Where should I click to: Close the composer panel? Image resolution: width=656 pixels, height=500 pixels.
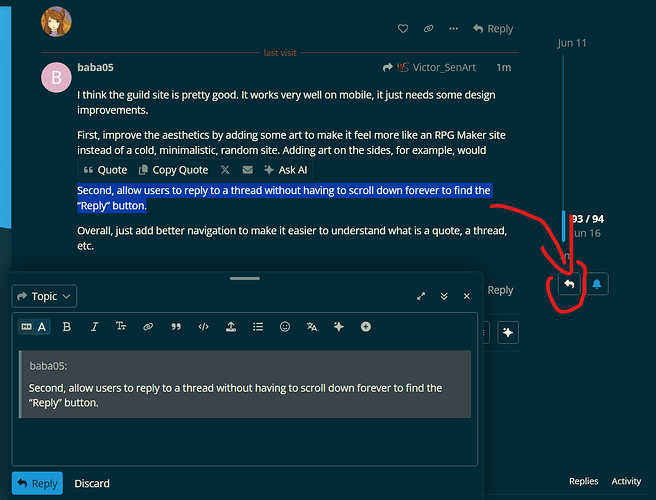click(467, 296)
